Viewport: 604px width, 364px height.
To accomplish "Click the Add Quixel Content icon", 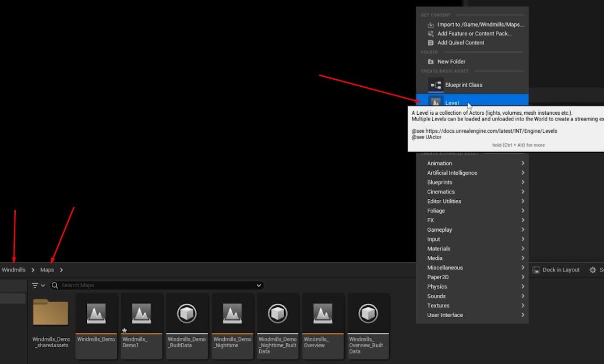I will [x=431, y=43].
